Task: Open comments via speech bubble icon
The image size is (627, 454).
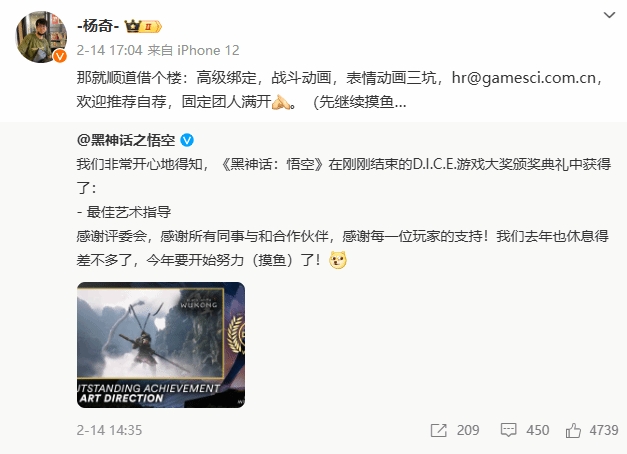Action: [x=508, y=430]
